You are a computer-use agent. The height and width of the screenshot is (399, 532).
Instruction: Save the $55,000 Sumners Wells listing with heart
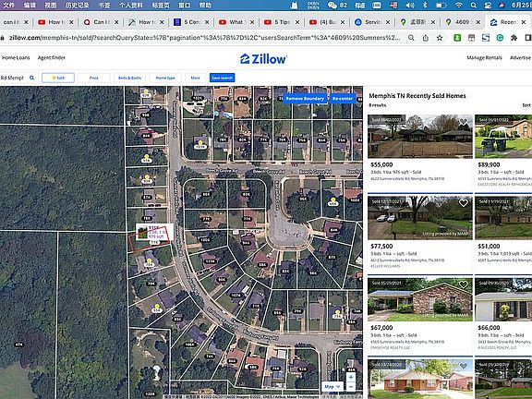(x=463, y=121)
